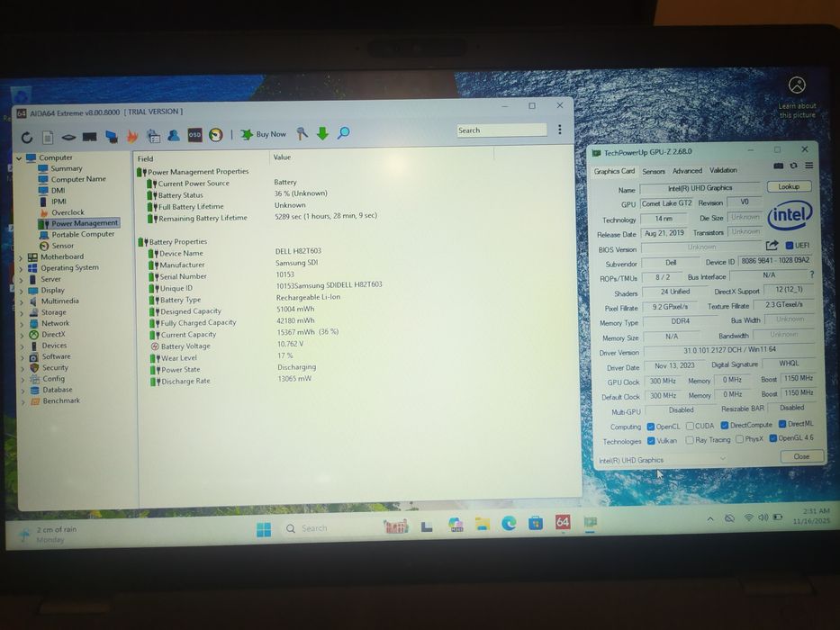Open the three-dot menu in AIDA64
This screenshot has width=840, height=630.
(x=560, y=129)
